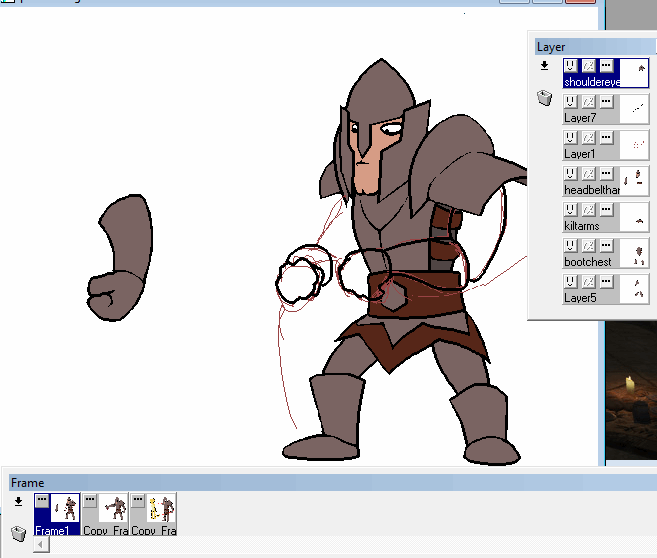Click the shouldereye layer preview thumbnail
Screen dimensions: 657x558
(x=634, y=72)
